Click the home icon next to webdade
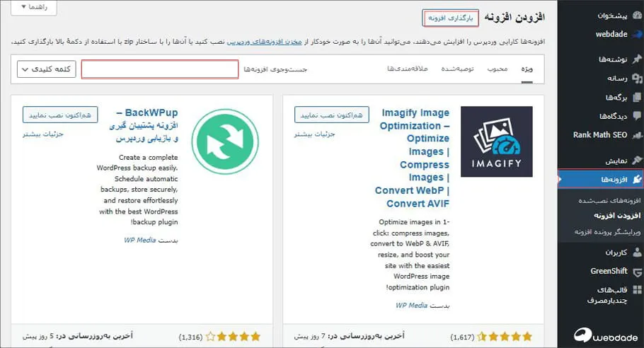The image size is (644, 348). (x=637, y=35)
